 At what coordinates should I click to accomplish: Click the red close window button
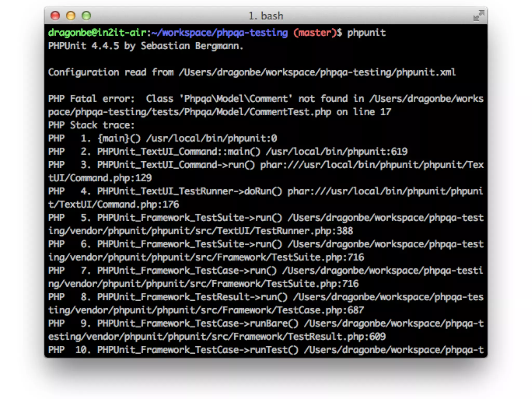coord(55,16)
